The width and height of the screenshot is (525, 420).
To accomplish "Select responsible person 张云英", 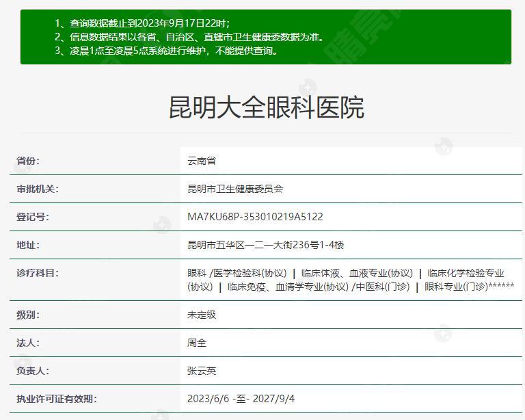I will (x=202, y=371).
